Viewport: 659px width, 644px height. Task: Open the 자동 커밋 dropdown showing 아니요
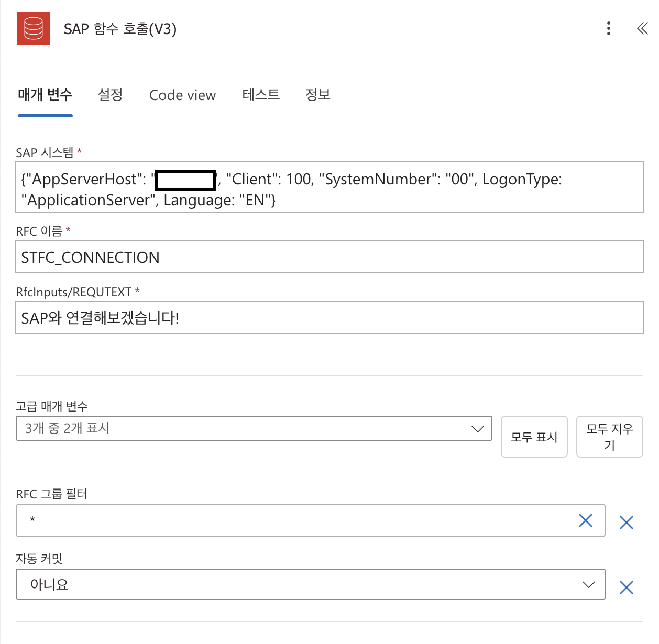311,584
